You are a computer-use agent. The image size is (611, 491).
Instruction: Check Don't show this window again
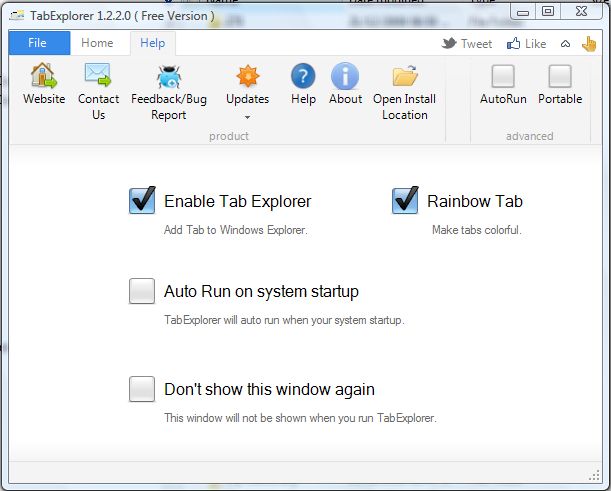point(142,389)
